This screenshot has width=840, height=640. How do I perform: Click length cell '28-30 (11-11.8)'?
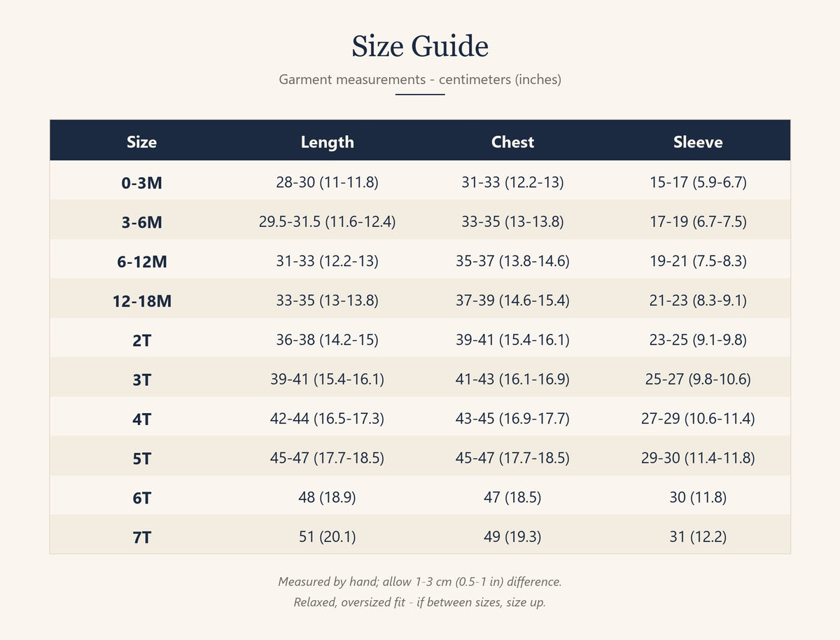click(x=327, y=183)
